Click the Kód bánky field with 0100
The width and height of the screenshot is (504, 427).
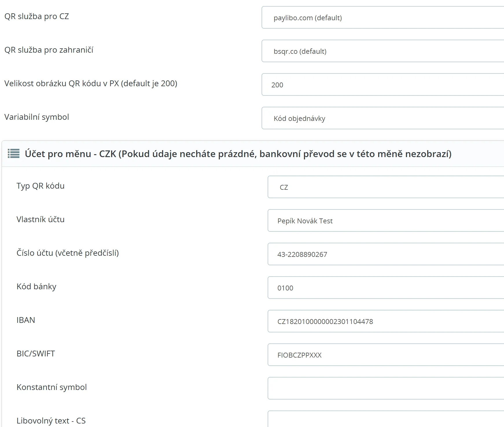point(385,288)
